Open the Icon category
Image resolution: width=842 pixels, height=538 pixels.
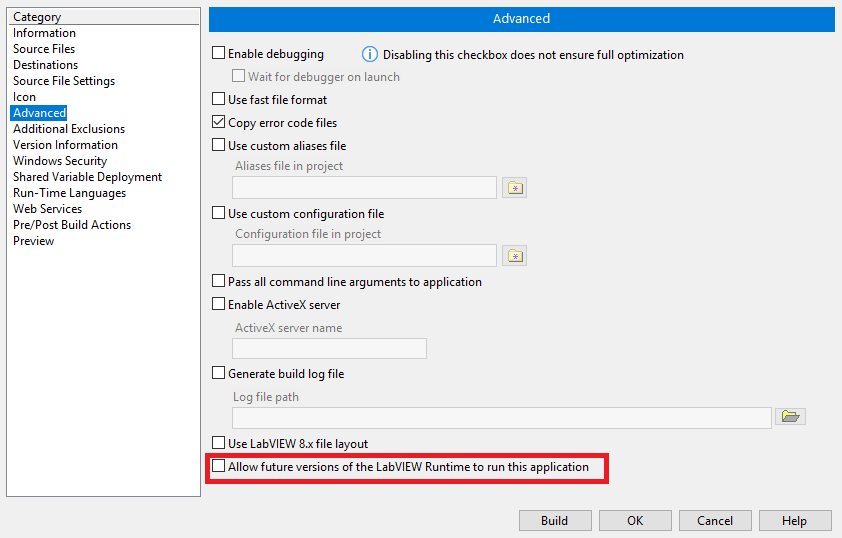(x=24, y=97)
